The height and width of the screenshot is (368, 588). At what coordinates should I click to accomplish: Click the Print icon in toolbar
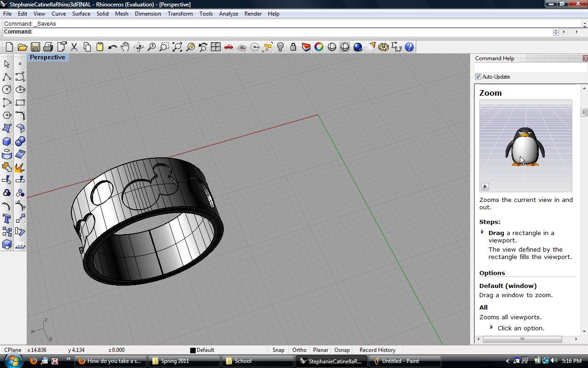(48, 47)
